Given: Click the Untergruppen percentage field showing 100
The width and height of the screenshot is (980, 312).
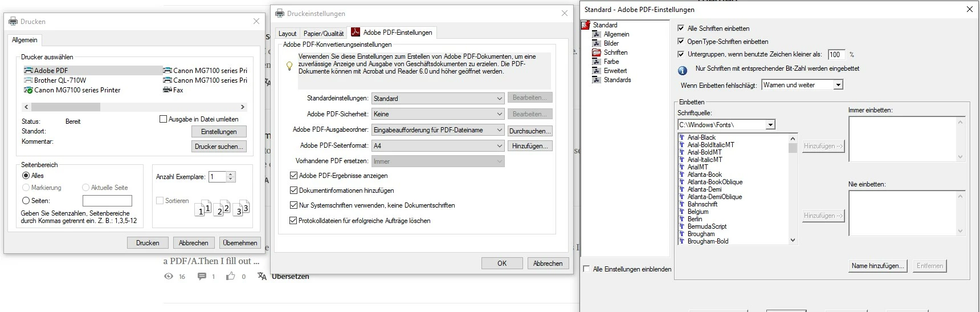Looking at the screenshot, I should 836,54.
